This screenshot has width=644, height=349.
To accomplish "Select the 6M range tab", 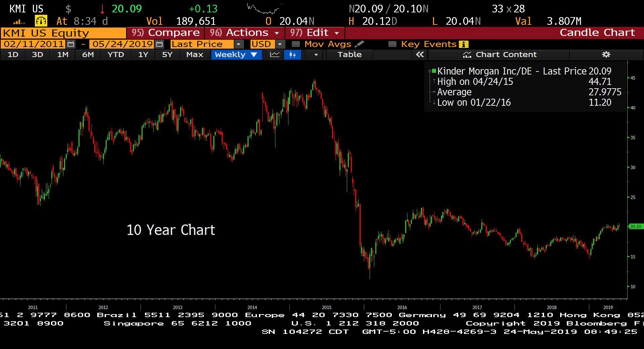I will pos(88,55).
